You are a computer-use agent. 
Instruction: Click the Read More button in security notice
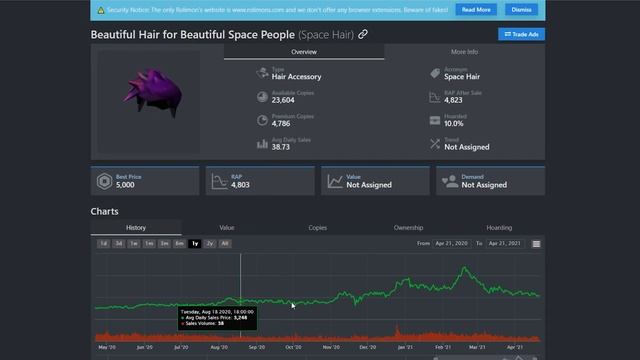pos(476,10)
